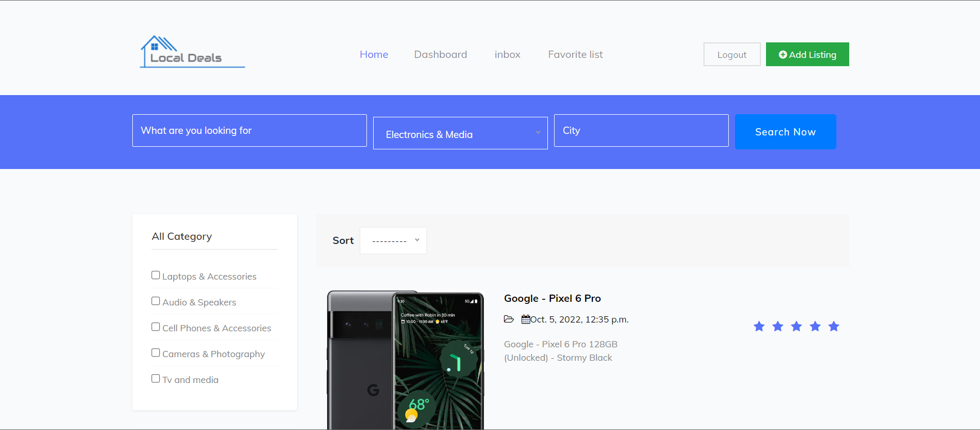Screen dimensions: 980x430
Task: Open the Favorite list page
Action: (x=575, y=54)
